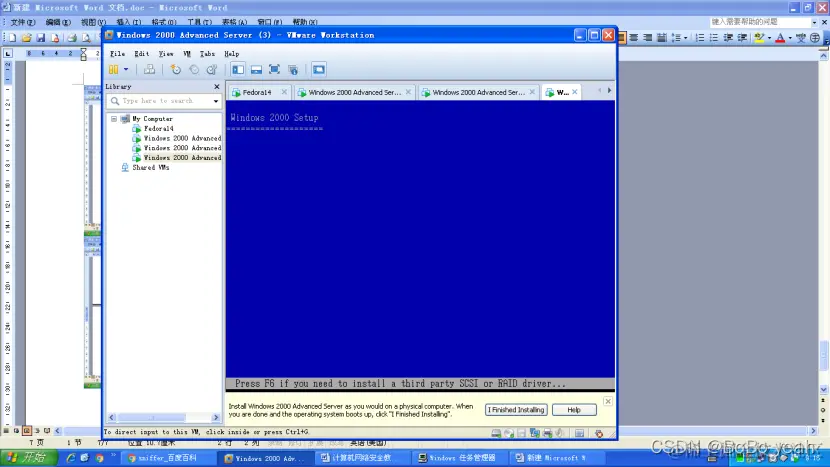Open the Tabs menu in VMware
The width and height of the screenshot is (830, 467).
(207, 53)
